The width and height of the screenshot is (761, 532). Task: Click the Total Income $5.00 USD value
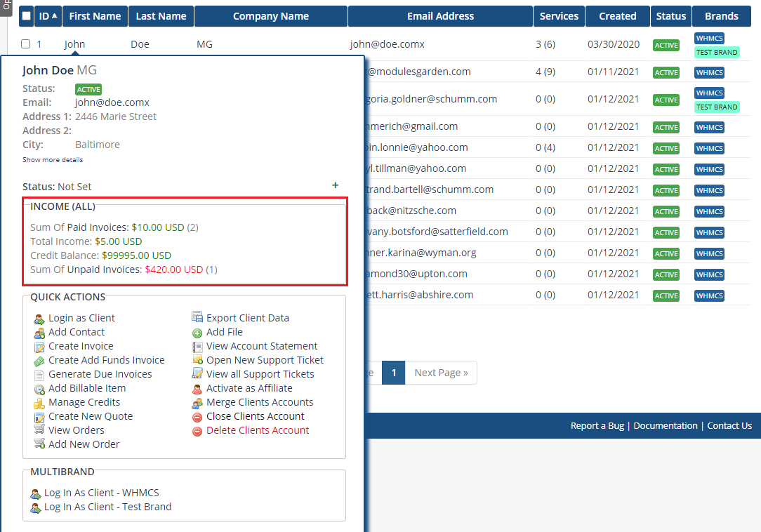pos(119,241)
